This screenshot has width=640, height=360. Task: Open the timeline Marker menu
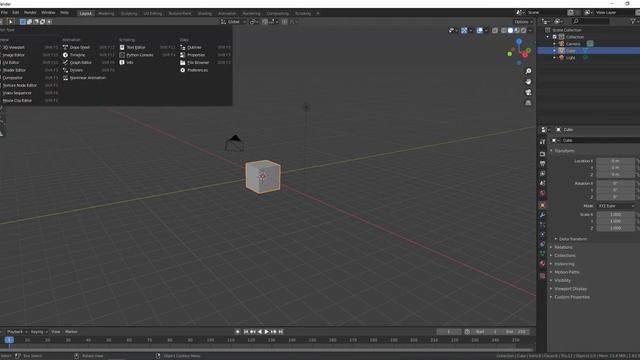pos(71,332)
